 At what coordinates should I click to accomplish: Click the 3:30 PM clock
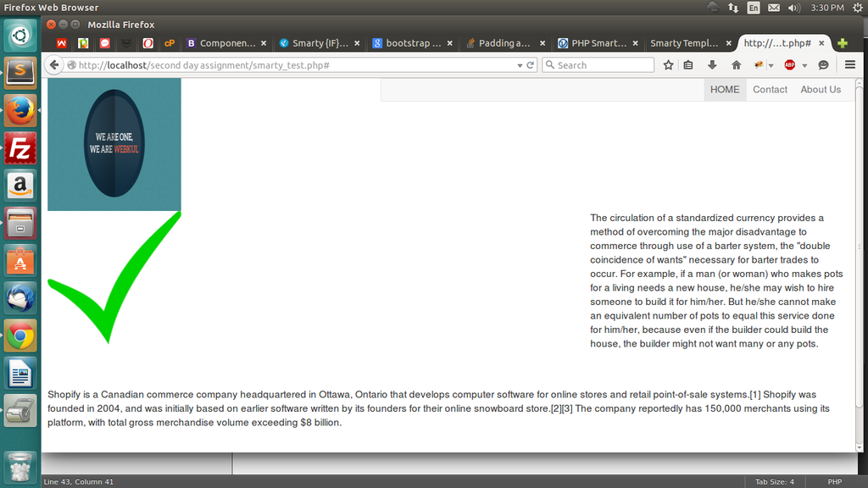coord(827,8)
